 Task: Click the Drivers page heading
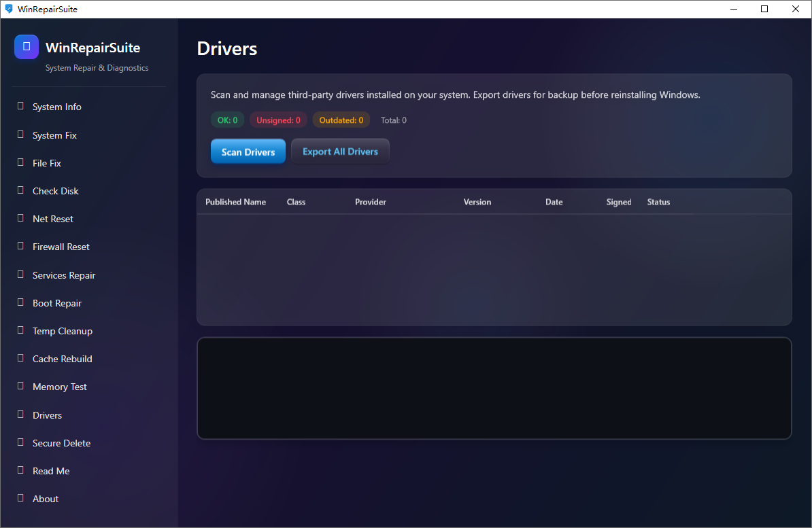tap(227, 48)
